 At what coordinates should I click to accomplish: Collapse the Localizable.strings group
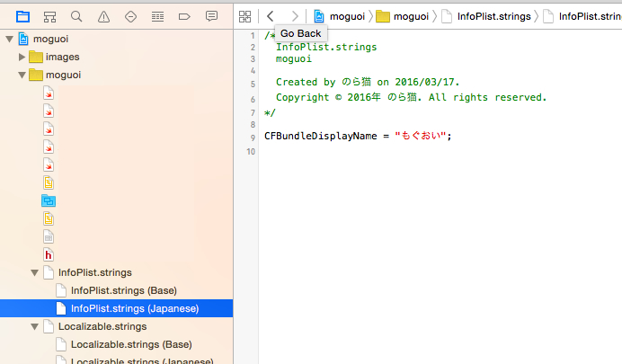[35, 326]
